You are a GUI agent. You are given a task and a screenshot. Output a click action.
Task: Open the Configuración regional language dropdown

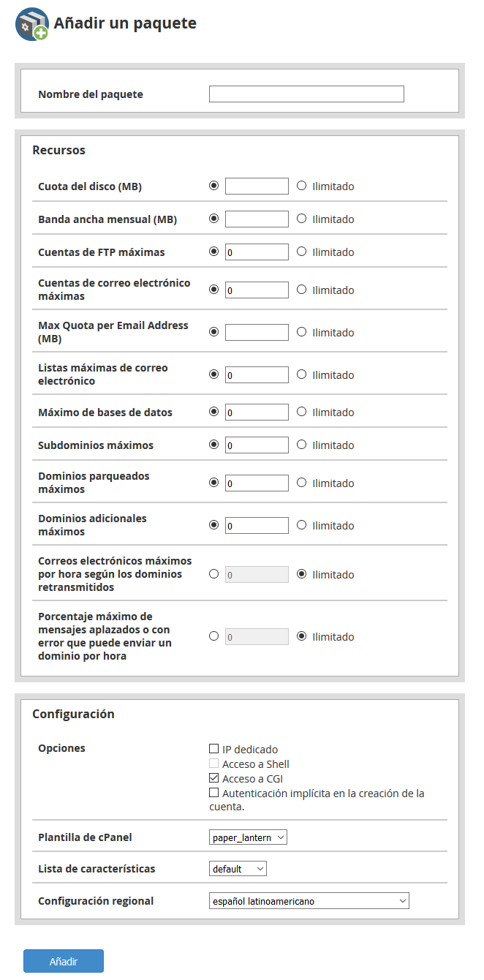coord(309,901)
